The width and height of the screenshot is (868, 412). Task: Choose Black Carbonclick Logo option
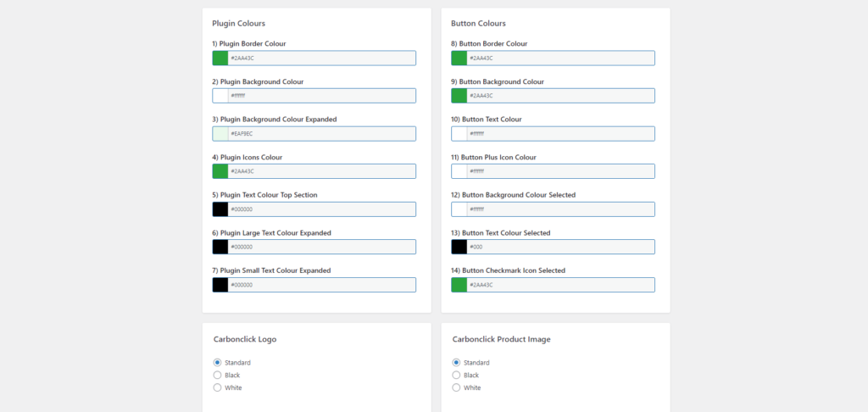tap(217, 375)
